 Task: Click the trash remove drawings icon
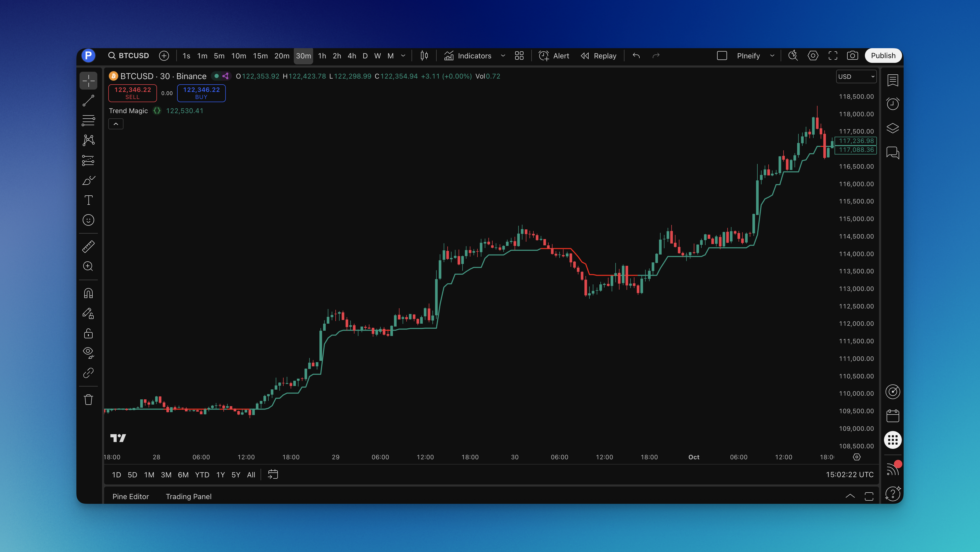tap(88, 400)
